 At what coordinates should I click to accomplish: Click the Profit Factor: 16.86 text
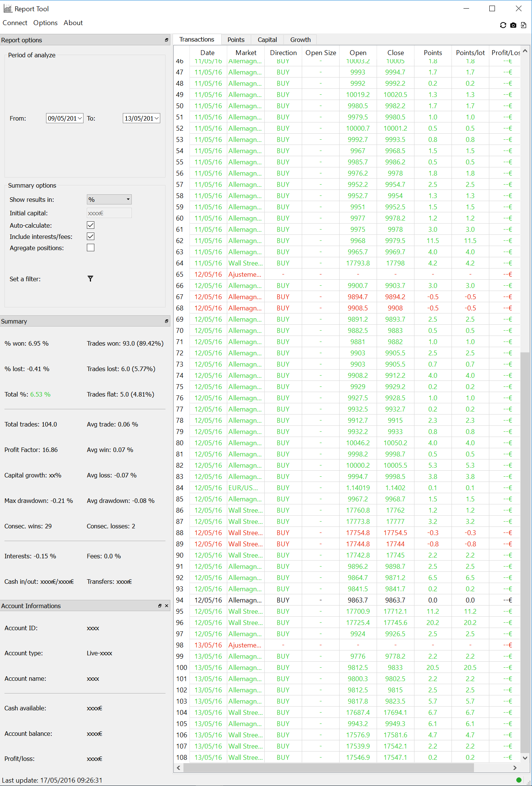point(31,450)
